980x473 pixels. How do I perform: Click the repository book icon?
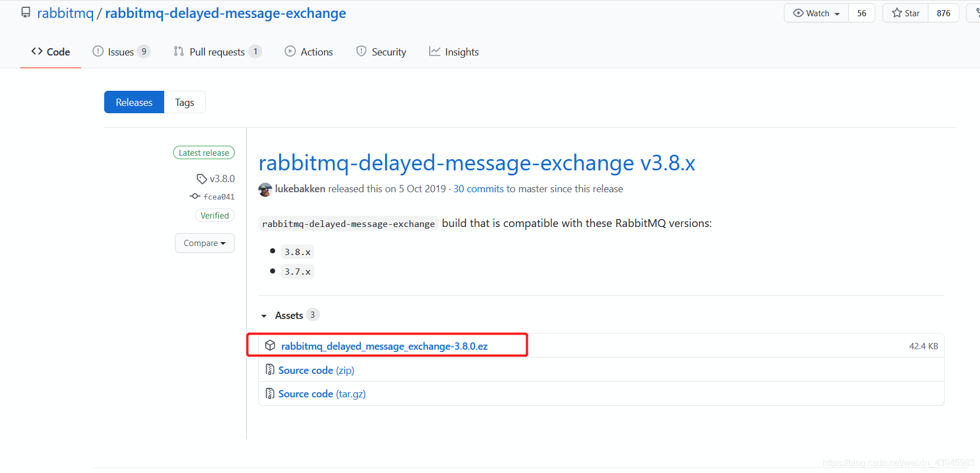coord(26,12)
